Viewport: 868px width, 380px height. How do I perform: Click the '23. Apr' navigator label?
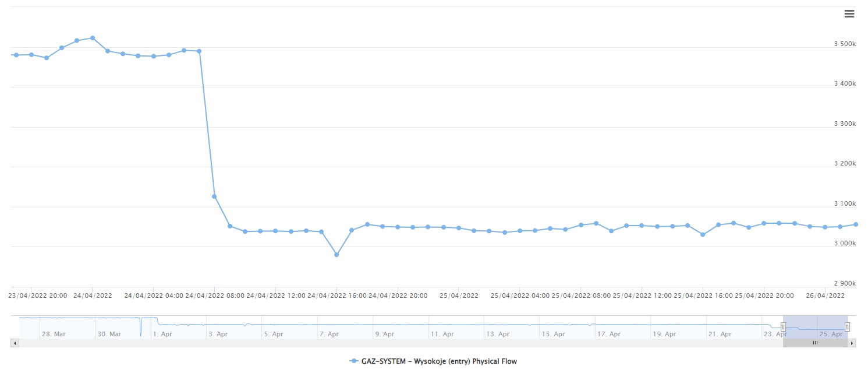(x=775, y=334)
